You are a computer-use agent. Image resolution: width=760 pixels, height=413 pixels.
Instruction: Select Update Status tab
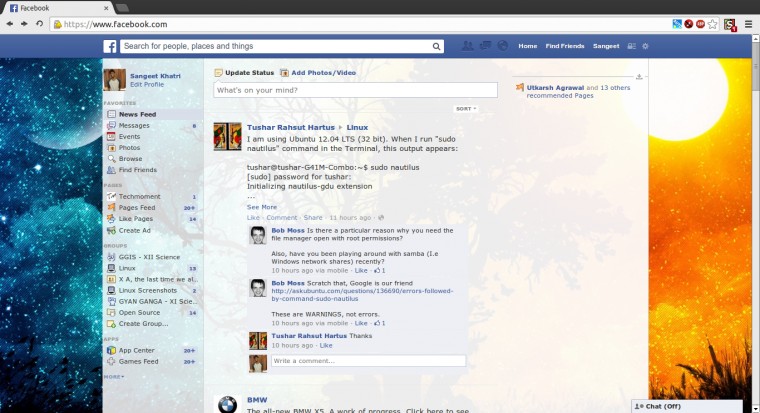244,73
